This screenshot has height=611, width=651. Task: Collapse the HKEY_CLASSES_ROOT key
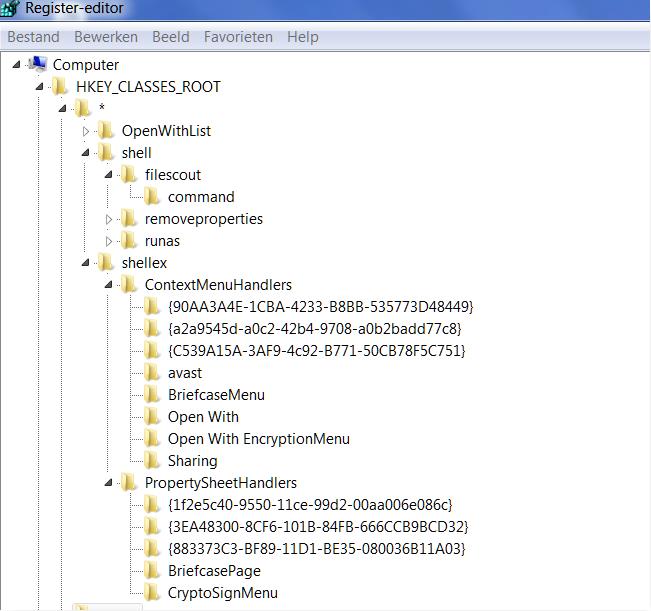click(40, 86)
